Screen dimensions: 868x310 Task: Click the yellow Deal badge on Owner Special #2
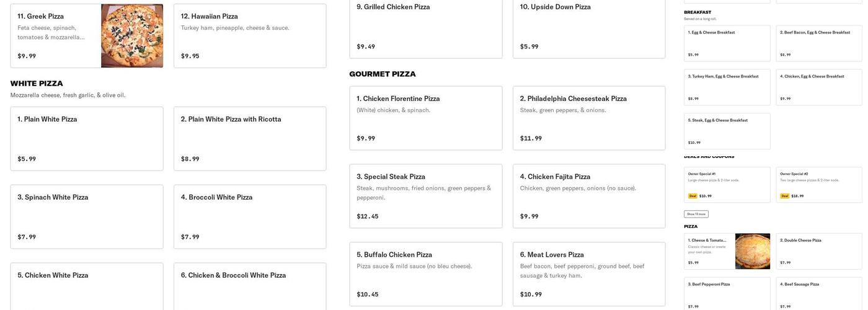(785, 196)
